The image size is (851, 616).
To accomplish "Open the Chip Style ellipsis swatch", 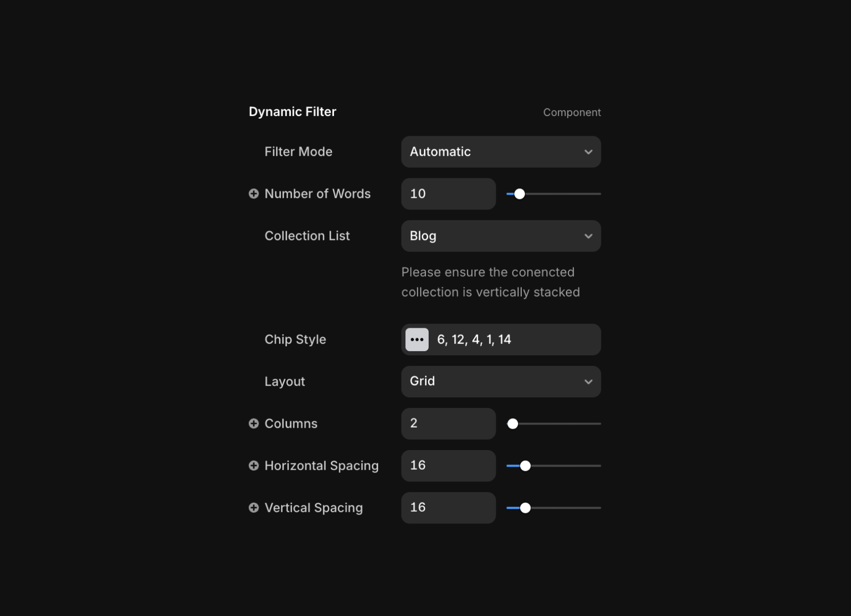I will (x=417, y=339).
